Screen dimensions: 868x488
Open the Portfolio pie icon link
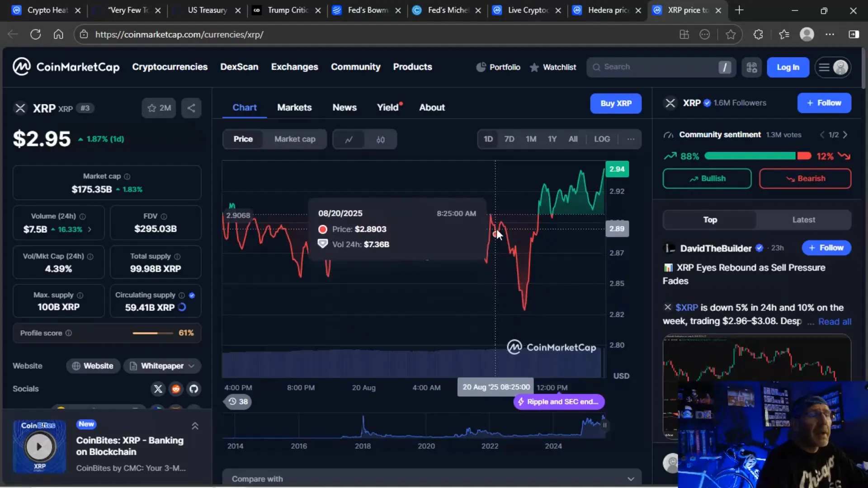[498, 67]
